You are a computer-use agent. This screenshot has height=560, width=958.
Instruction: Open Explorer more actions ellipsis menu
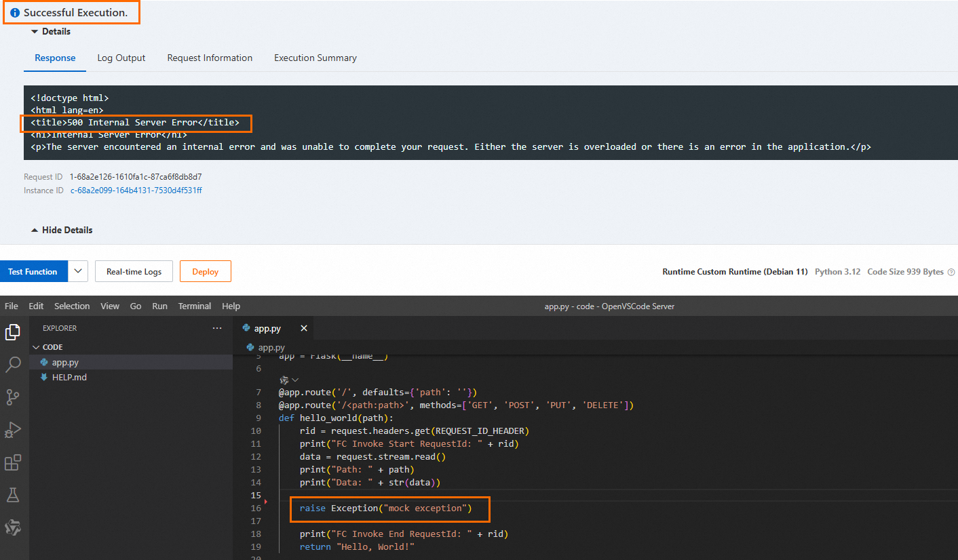click(217, 328)
